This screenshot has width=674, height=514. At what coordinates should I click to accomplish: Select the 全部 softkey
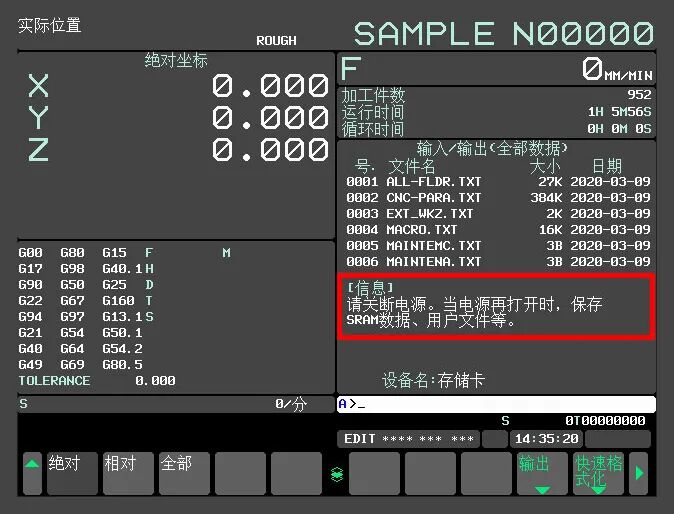pos(184,473)
